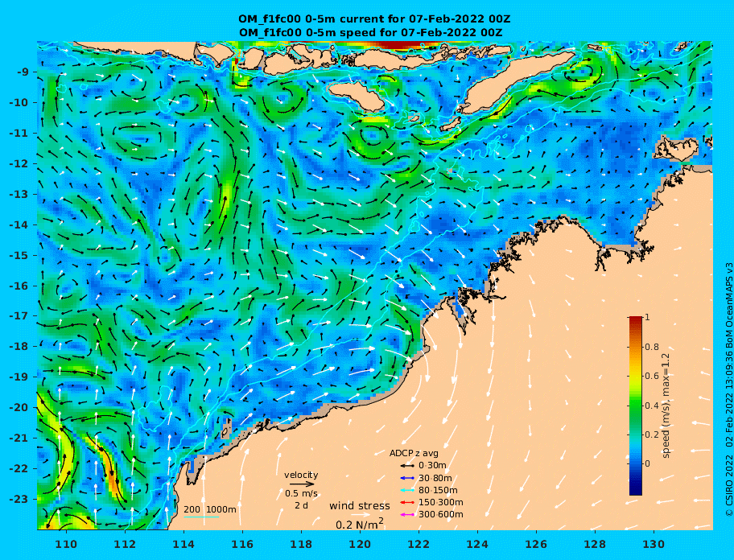Image resolution: width=734 pixels, height=560 pixels.
Task: Click the cyan 200 1000m contour sample line
Action: 201,517
